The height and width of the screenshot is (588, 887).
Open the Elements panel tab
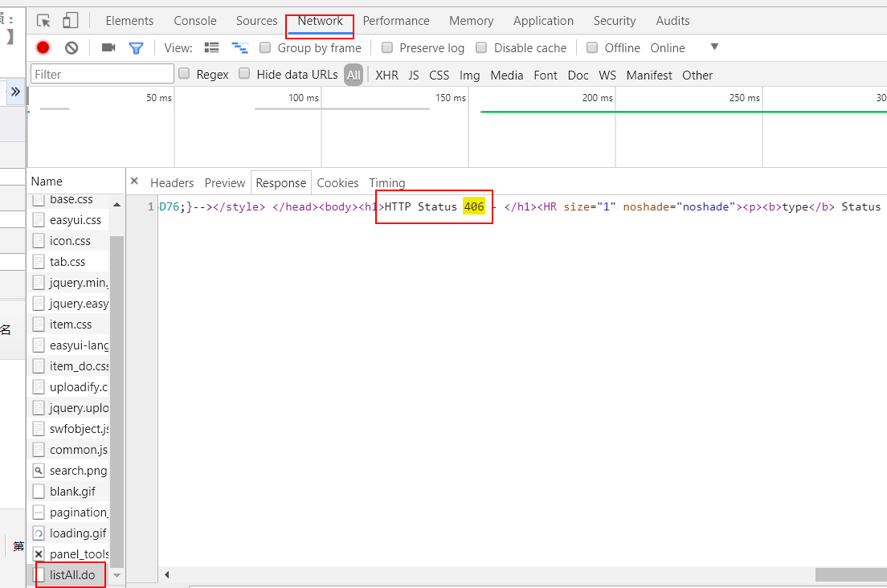pyautogui.click(x=129, y=21)
